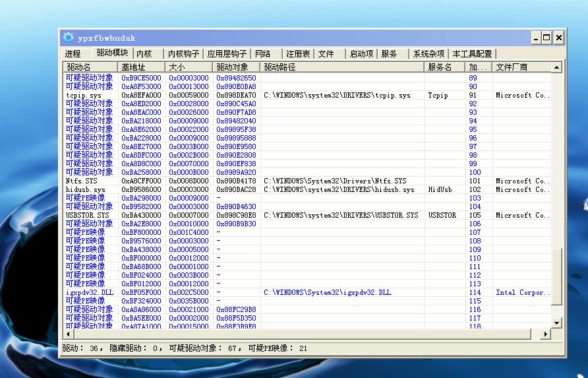Sort by 文件厂商 column header

tap(521, 67)
